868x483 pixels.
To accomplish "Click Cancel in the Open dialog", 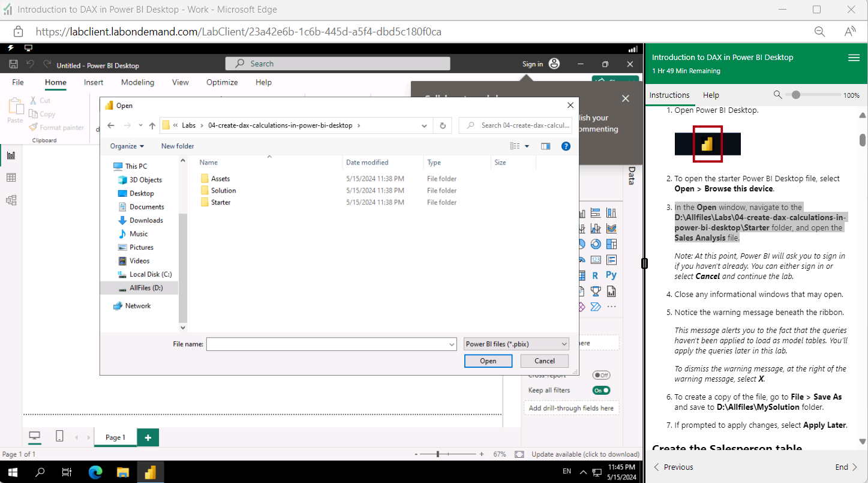I will click(x=543, y=361).
